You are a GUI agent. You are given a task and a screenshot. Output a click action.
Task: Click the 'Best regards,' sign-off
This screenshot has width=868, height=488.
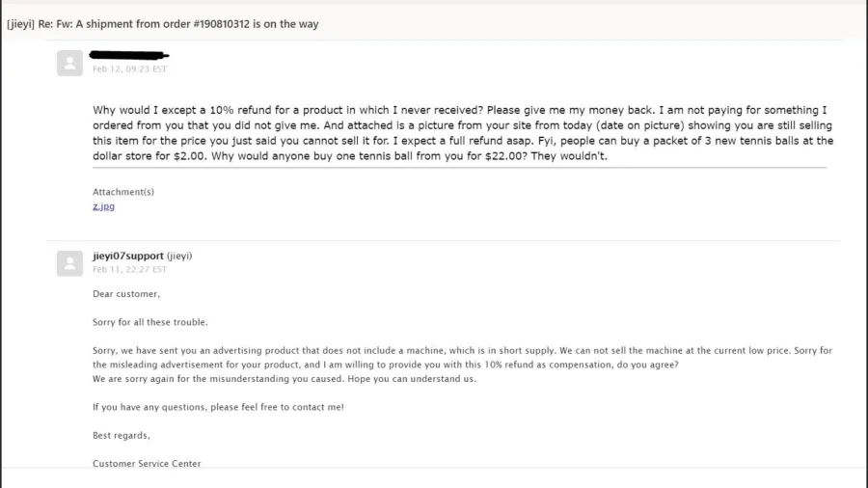pos(122,435)
